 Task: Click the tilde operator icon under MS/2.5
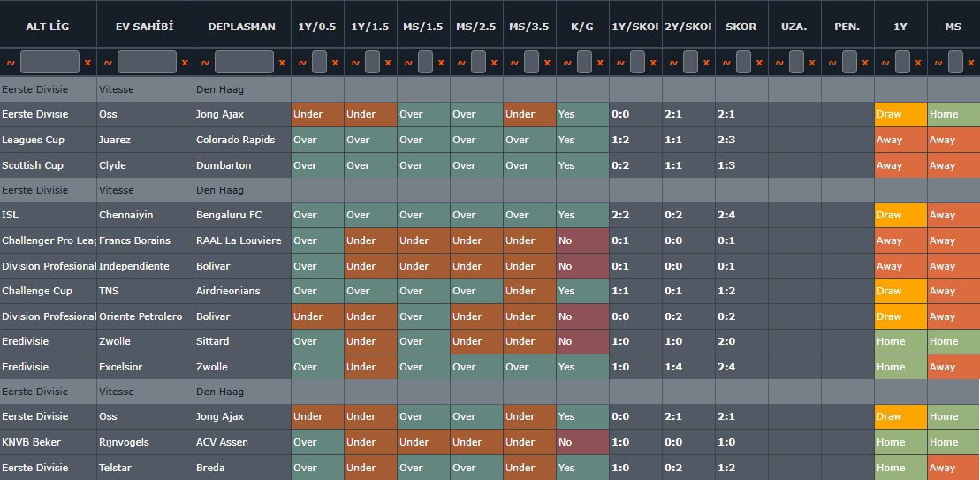pos(461,63)
